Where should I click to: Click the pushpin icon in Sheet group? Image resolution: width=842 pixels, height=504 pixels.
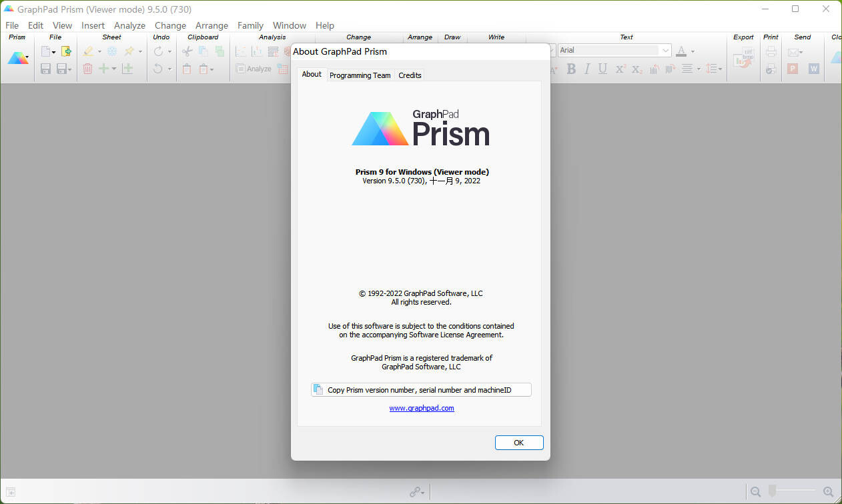point(129,51)
